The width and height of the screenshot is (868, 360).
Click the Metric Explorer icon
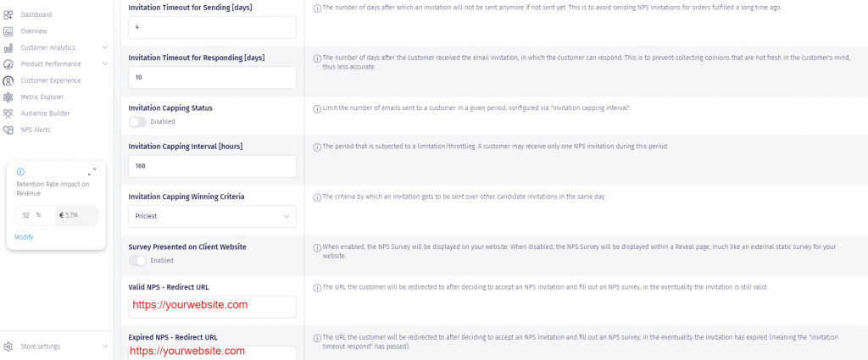[x=8, y=97]
